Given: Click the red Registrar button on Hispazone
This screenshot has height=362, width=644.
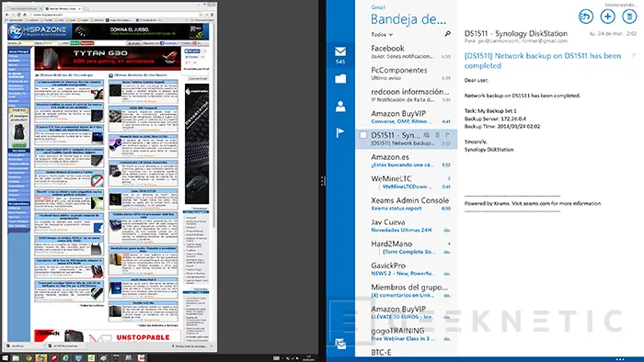Looking at the screenshot, I should click(x=87, y=43).
